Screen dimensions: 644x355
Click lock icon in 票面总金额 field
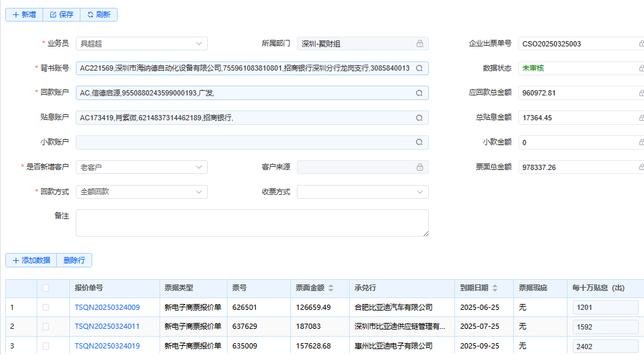[641, 167]
